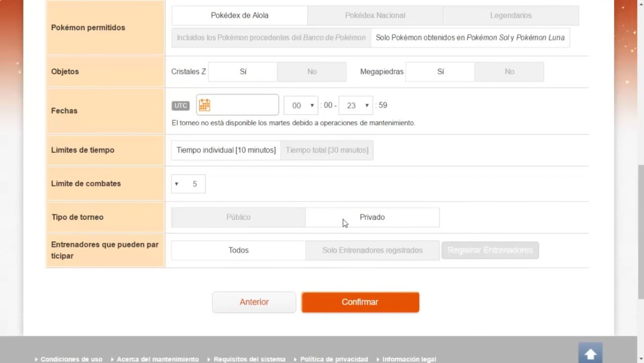Set Cristales Z to Sí
644x363 pixels.
coord(243,71)
